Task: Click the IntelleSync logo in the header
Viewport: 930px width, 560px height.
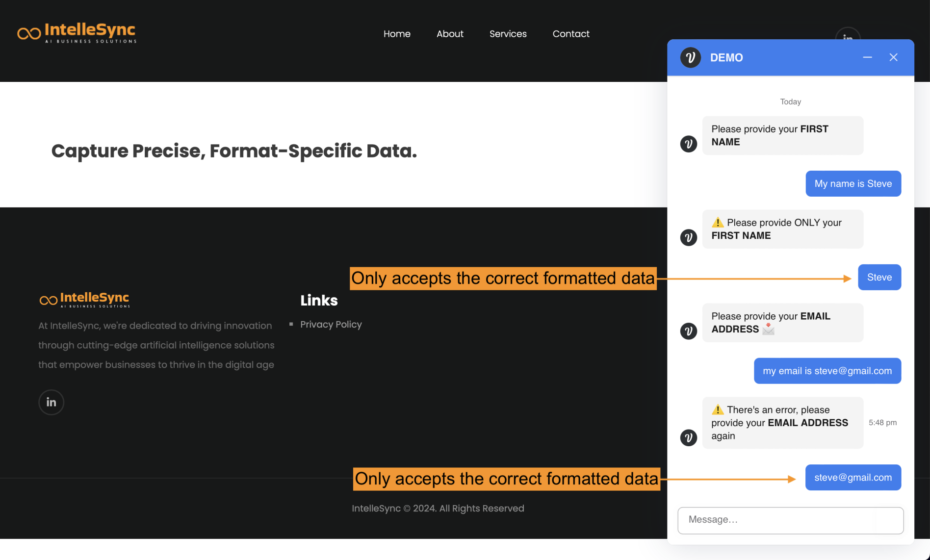Action: click(77, 32)
